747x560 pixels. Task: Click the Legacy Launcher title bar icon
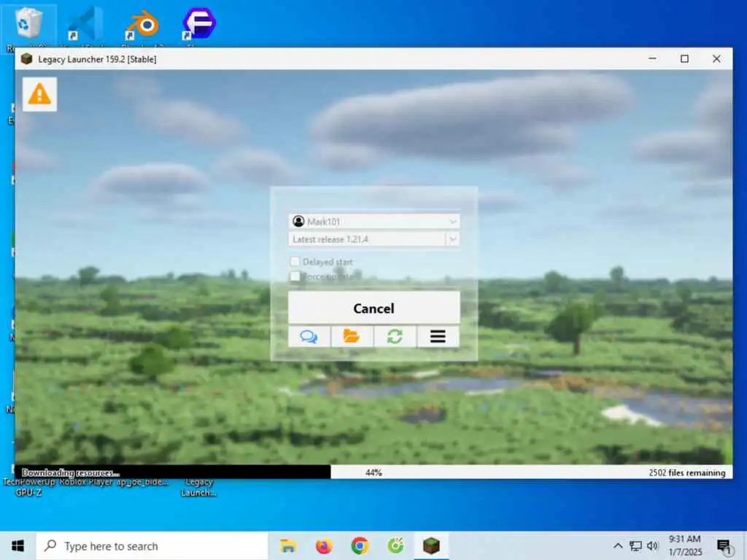point(27,59)
